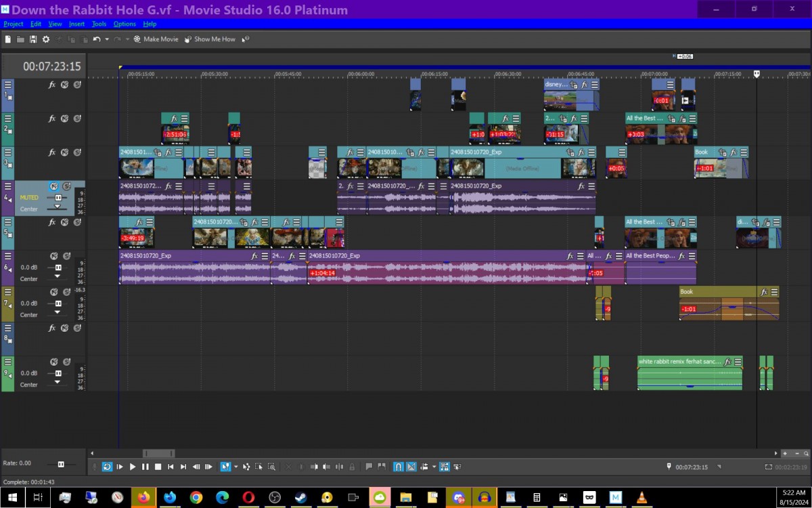The height and width of the screenshot is (508, 812).
Task: Open the Project menu
Action: (x=14, y=24)
